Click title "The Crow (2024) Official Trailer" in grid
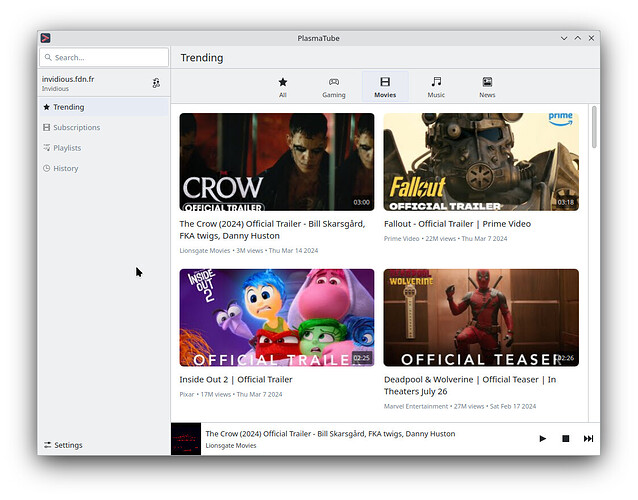Screen dimensions: 638x500 (x=272, y=230)
